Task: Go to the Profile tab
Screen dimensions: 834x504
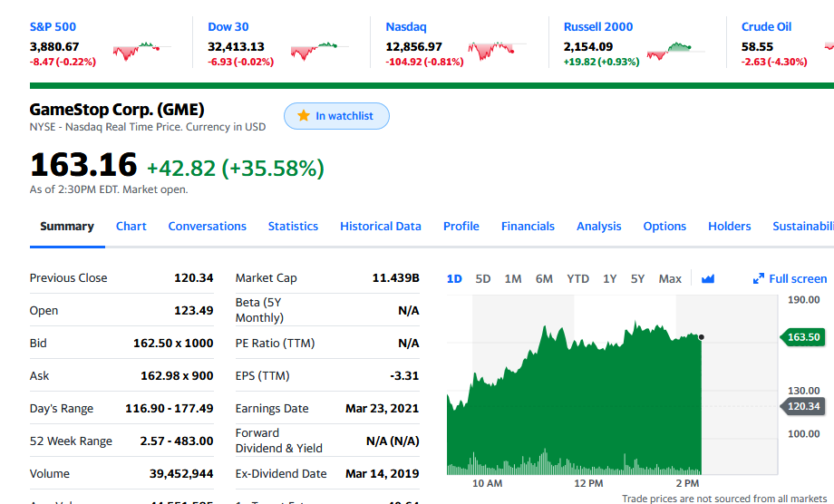Action: pos(461,227)
